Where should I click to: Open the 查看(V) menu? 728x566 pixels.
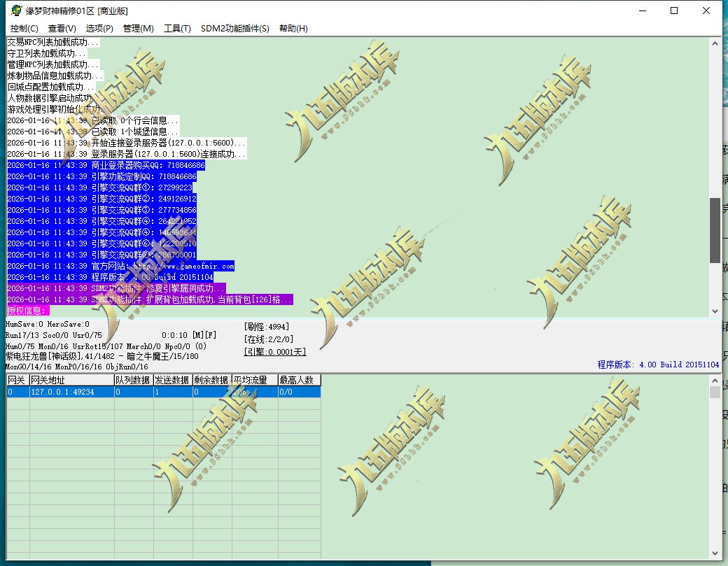pos(62,28)
